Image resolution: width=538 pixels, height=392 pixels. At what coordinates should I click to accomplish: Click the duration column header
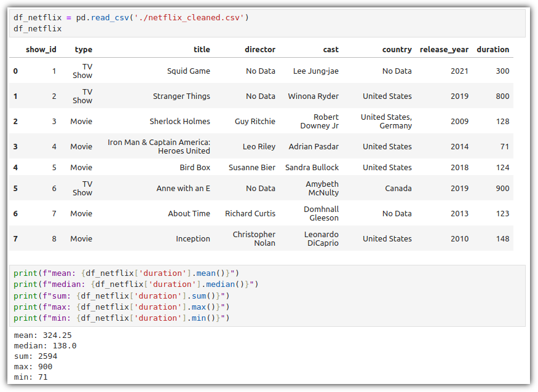pos(493,49)
